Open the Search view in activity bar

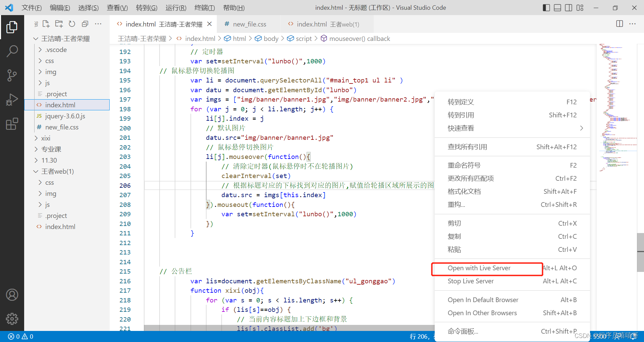[x=12, y=51]
